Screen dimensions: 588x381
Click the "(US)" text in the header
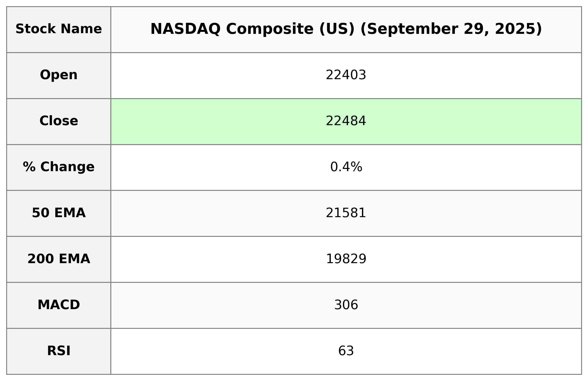pyautogui.click(x=336, y=29)
